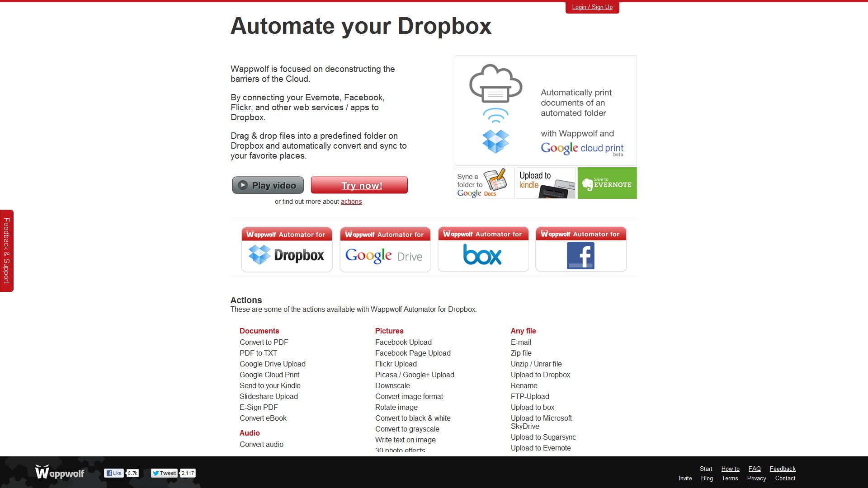Viewport: 868px width, 488px height.
Task: Click the Upload to Kindle icon
Action: pos(544,183)
